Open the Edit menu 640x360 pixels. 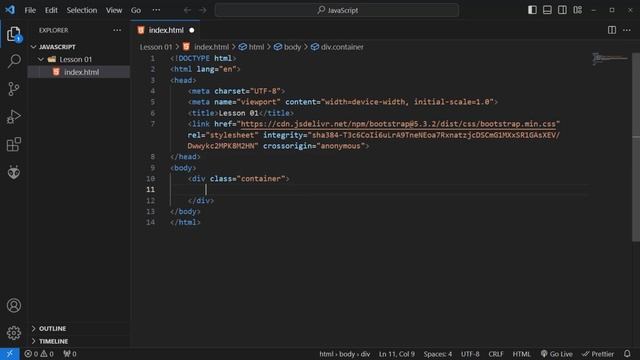point(51,10)
